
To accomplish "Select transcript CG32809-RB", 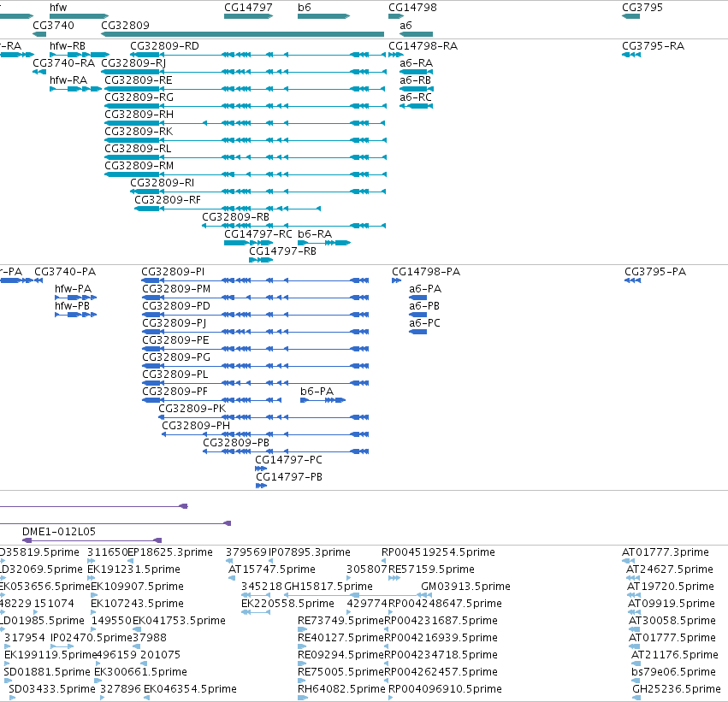I will click(235, 217).
